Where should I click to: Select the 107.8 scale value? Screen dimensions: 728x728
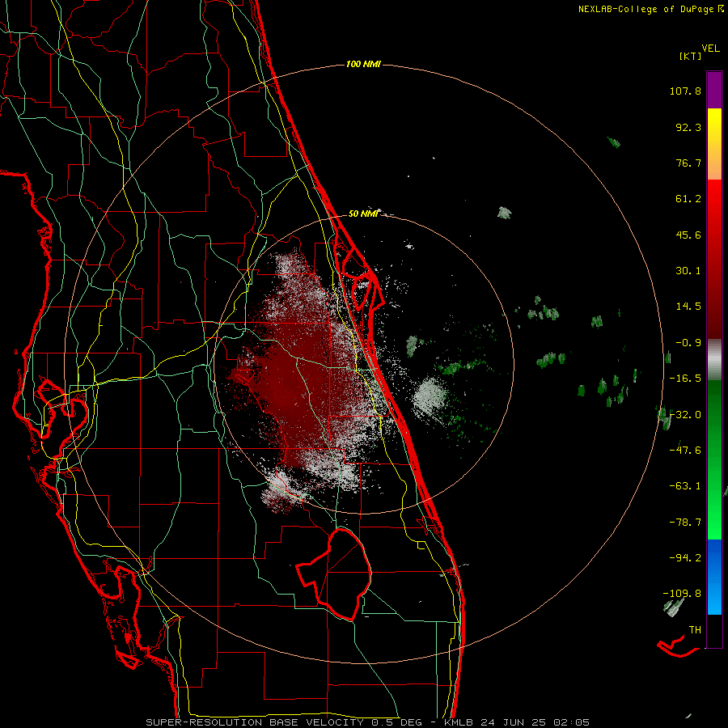tap(685, 91)
